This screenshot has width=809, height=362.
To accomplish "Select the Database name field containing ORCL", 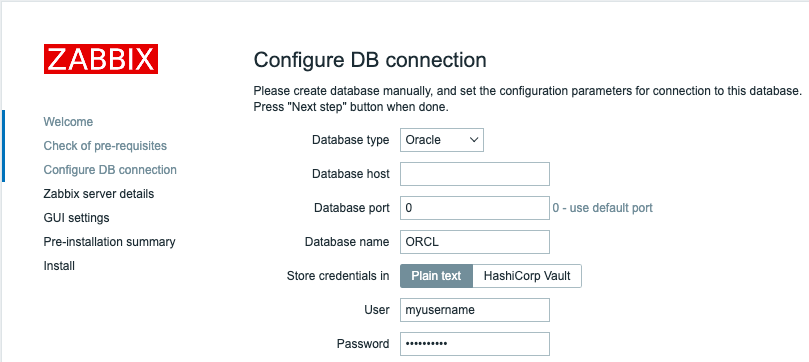I will tap(475, 242).
